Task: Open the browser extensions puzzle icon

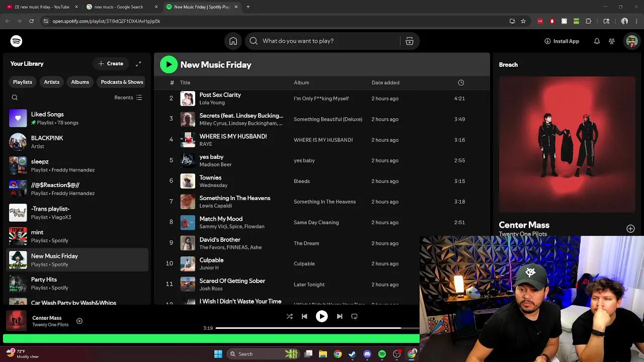Action: click(x=588, y=21)
